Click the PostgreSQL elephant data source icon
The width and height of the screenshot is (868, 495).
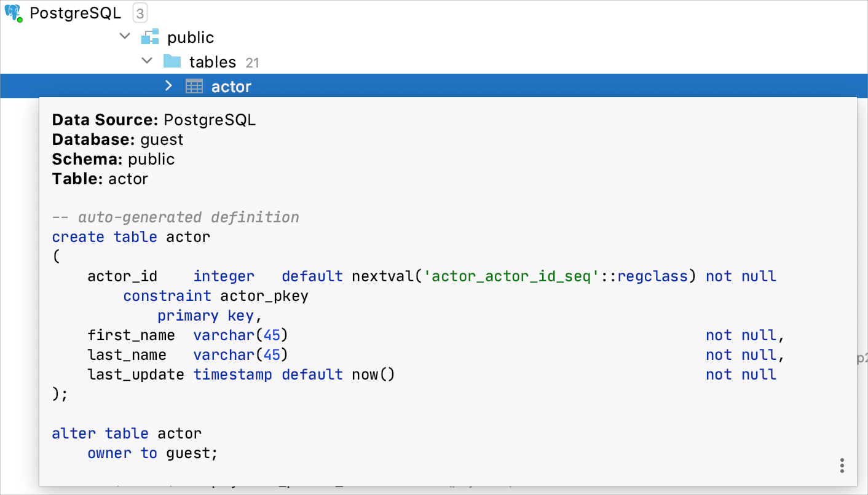click(x=13, y=13)
